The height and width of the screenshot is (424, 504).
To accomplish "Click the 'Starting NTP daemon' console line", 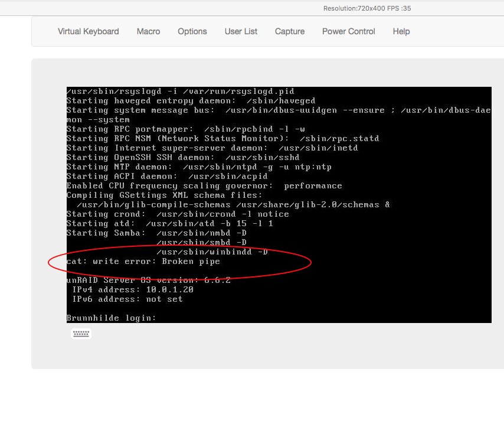I will 199,167.
